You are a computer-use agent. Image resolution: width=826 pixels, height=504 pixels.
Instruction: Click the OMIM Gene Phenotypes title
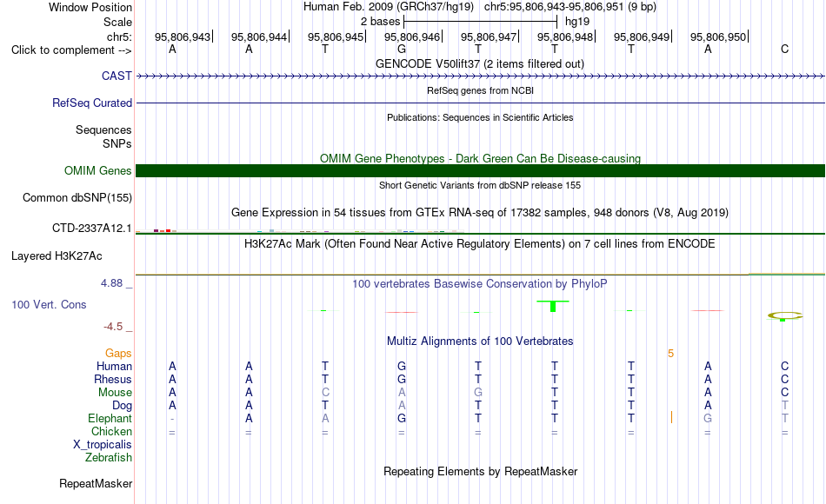click(x=480, y=158)
